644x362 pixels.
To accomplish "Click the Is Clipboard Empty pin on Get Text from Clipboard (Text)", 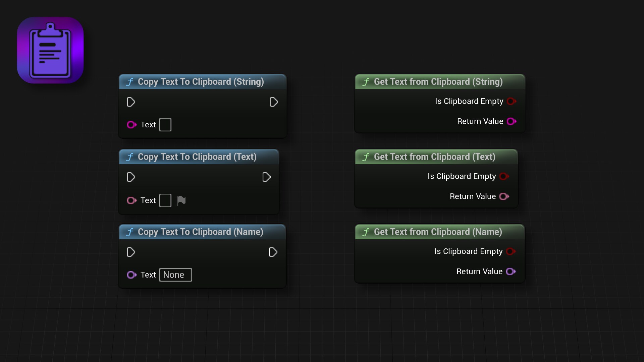I will pos(504,176).
